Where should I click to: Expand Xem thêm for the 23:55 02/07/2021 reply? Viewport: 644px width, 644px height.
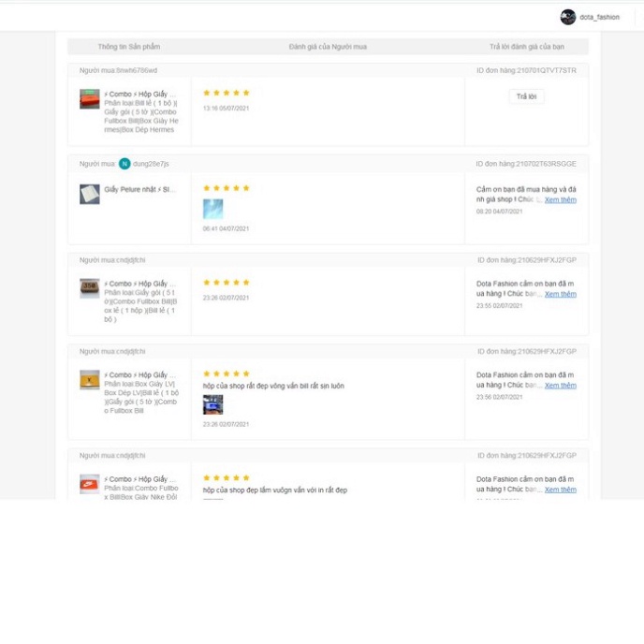pyautogui.click(x=560, y=294)
